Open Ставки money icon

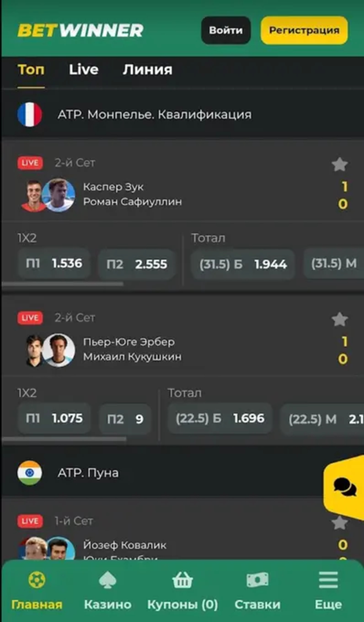pos(257,580)
